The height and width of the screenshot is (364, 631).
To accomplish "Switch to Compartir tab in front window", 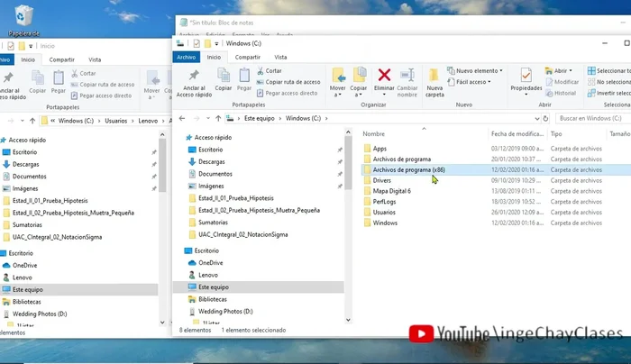I will coord(248,57).
